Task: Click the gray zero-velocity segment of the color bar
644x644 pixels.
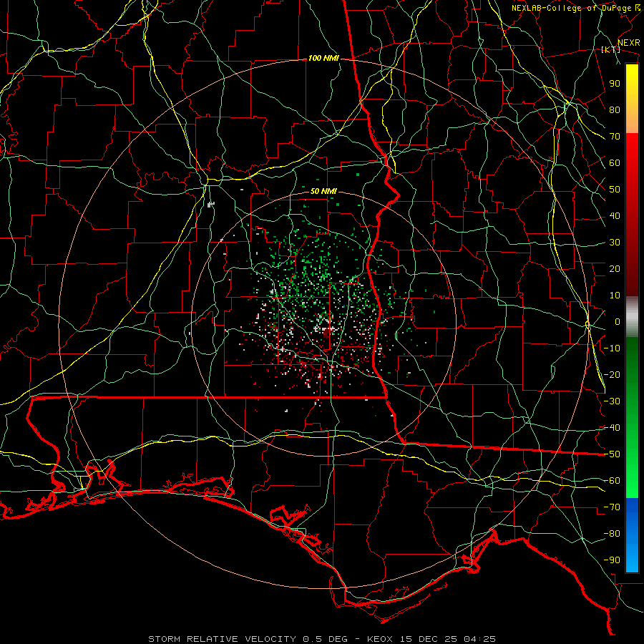Action: point(632,317)
